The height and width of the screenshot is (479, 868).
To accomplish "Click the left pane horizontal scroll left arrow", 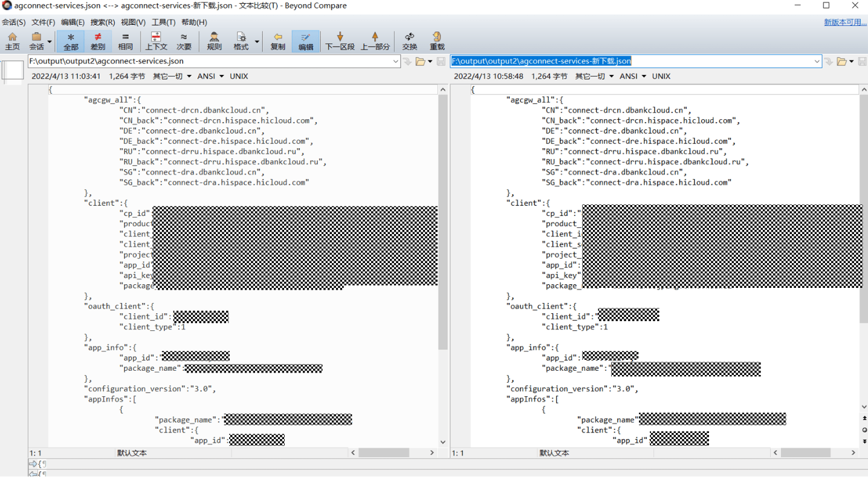I will point(354,452).
